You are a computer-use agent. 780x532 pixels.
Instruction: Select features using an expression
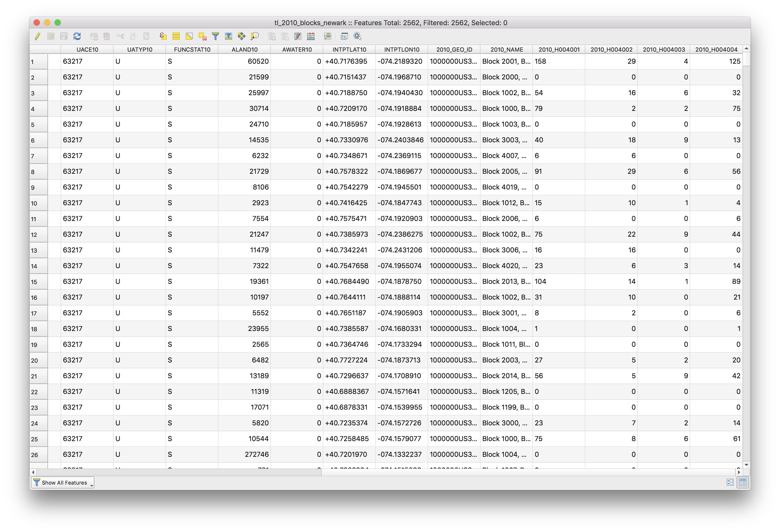(163, 36)
